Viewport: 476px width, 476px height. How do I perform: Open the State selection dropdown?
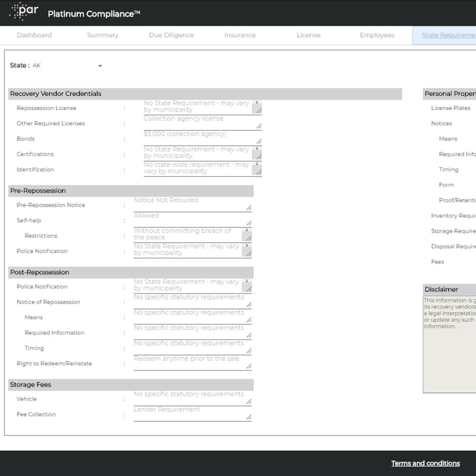coord(100,66)
